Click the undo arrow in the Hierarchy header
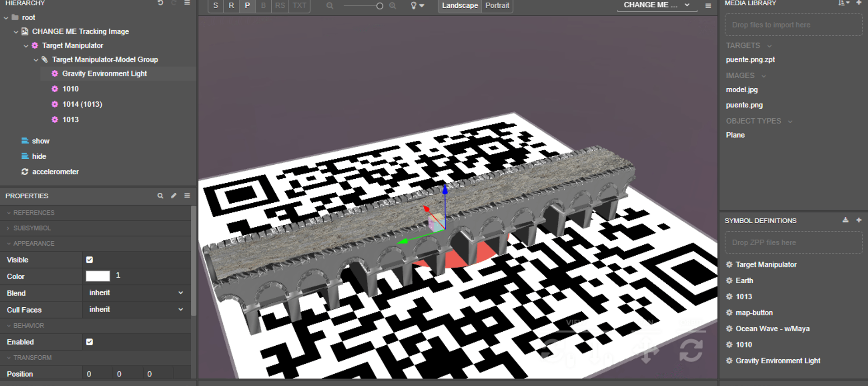868x386 pixels. pos(160,3)
